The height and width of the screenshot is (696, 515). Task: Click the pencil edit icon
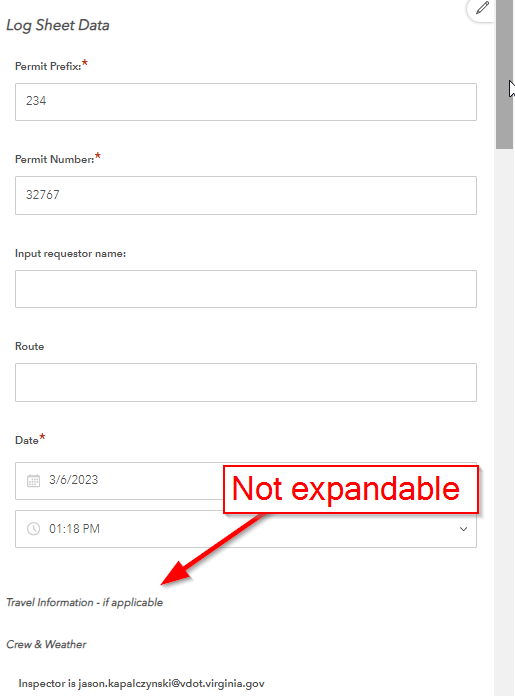point(482,8)
